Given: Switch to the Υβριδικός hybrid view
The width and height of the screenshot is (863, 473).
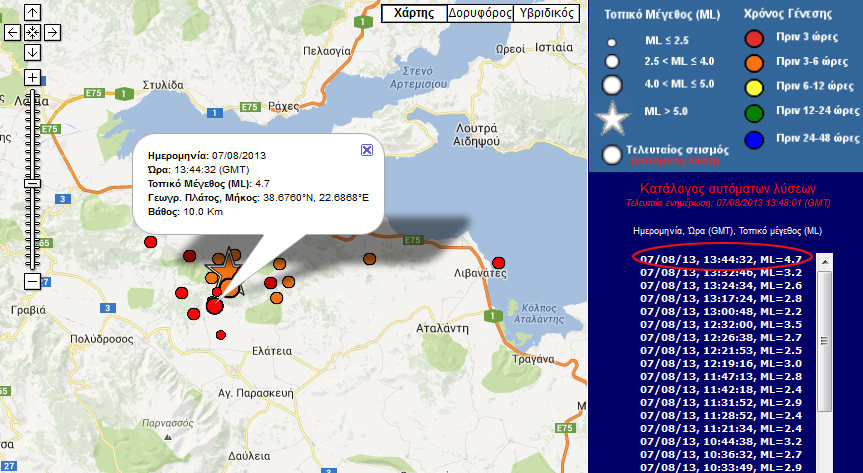Looking at the screenshot, I should pos(546,13).
